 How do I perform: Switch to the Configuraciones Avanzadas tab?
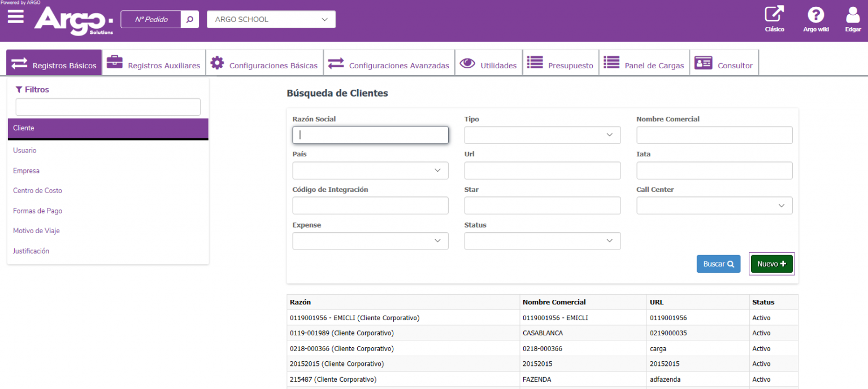[x=389, y=65]
